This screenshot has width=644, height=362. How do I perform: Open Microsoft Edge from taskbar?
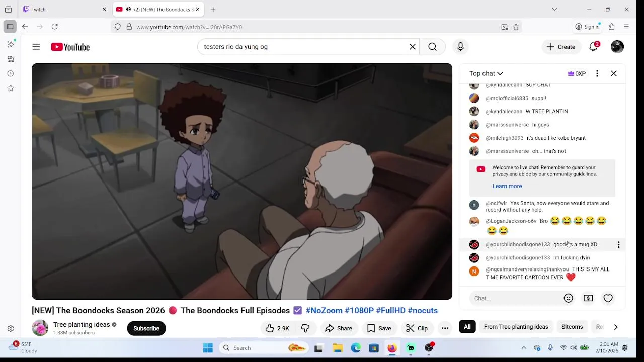point(356,348)
